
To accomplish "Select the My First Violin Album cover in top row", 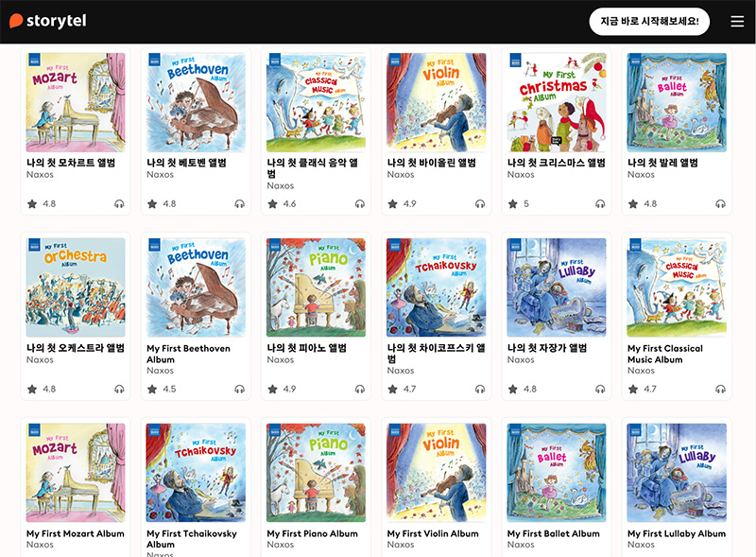I will (x=437, y=102).
